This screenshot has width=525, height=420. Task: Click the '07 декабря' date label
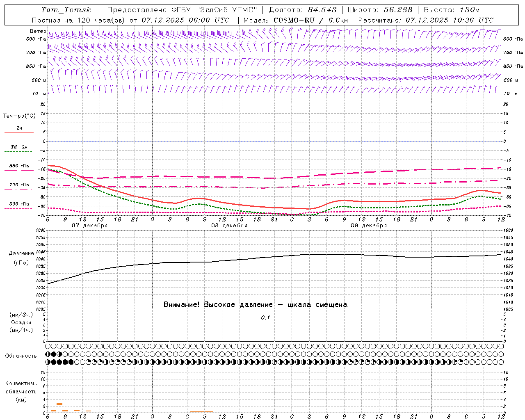pos(90,226)
